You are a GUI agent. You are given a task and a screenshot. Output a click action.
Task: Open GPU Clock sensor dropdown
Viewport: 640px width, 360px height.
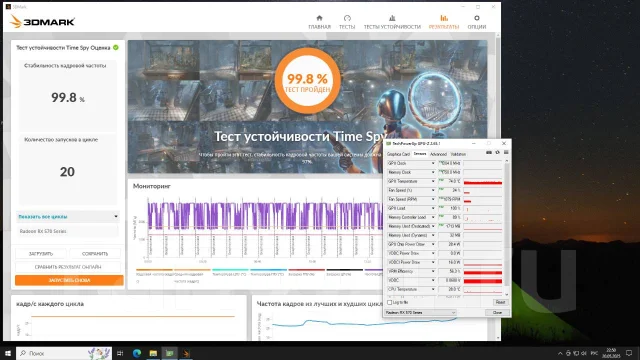coord(433,163)
